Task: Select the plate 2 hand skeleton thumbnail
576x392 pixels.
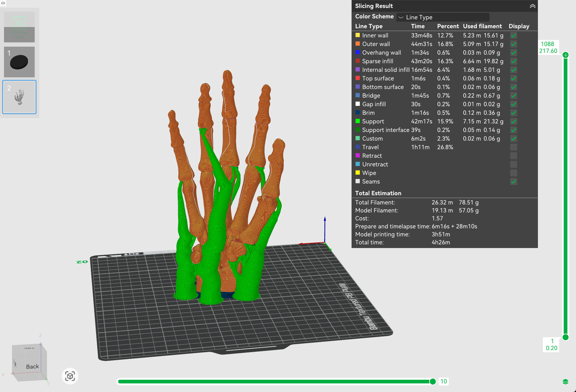Action: pos(19,97)
